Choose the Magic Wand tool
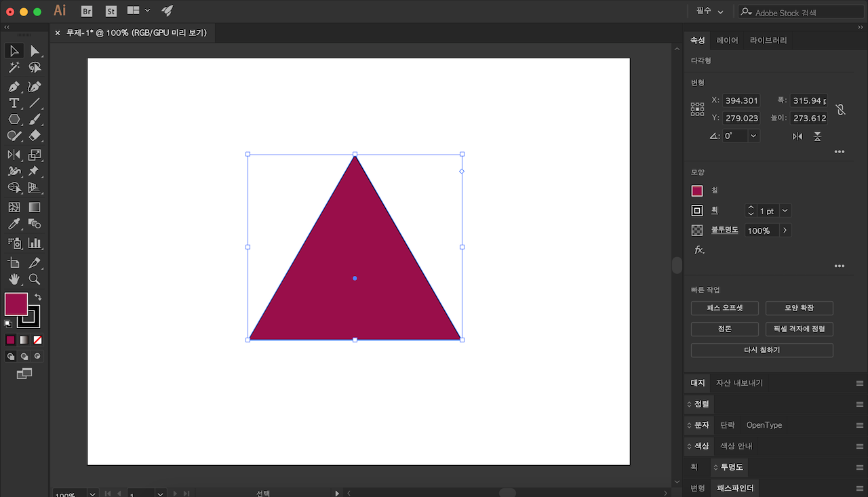 click(14, 68)
